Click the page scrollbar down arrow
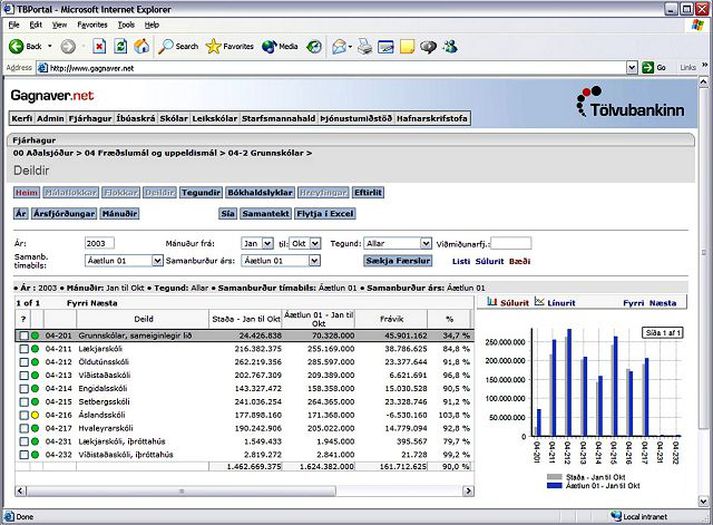This screenshot has width=713, height=525. coord(703,501)
